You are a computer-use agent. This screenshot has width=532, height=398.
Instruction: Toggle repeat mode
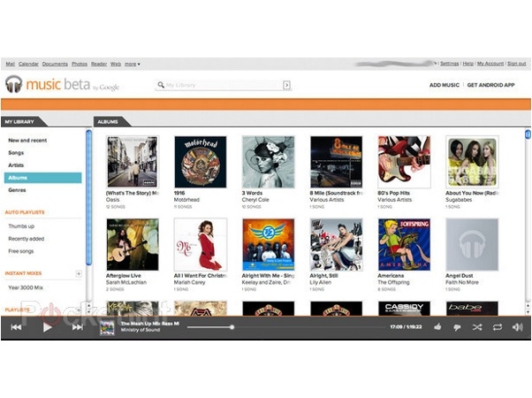[498, 327]
